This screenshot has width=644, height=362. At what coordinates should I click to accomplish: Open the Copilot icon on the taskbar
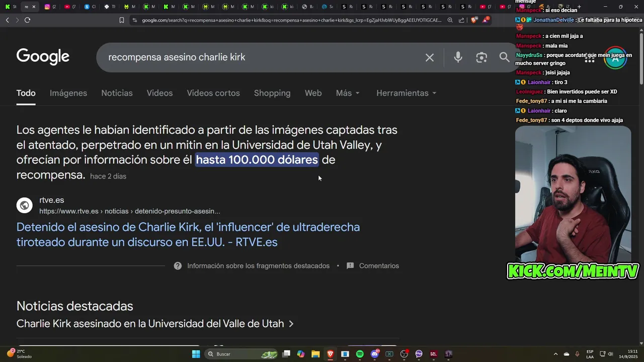pyautogui.click(x=301, y=354)
